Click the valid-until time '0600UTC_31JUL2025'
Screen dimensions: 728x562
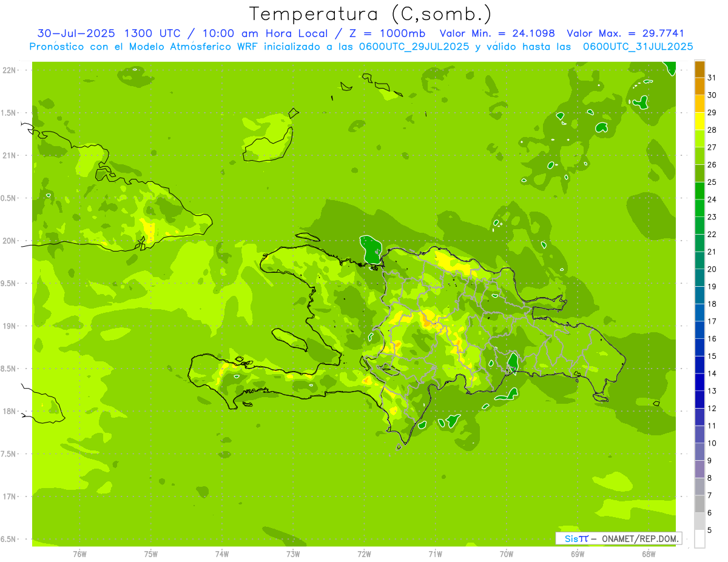pyautogui.click(x=638, y=47)
